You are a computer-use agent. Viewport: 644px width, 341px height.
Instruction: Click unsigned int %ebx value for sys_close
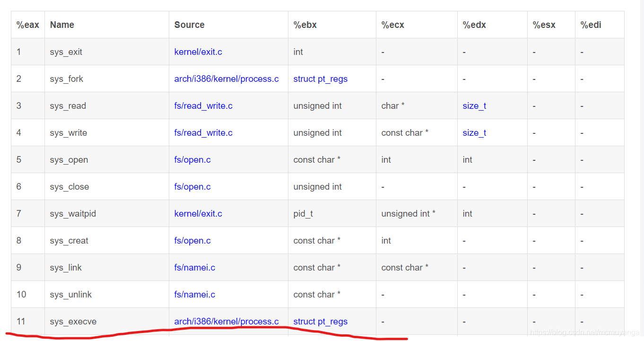pos(318,187)
